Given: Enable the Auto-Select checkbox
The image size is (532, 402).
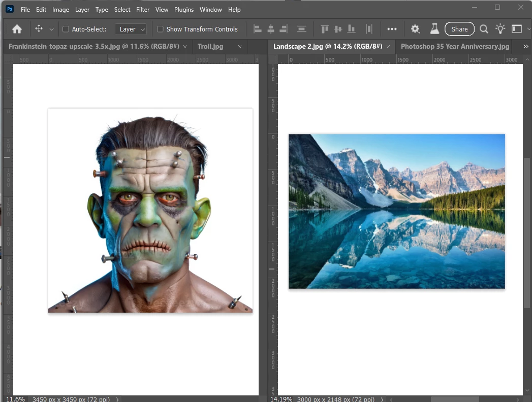Looking at the screenshot, I should pyautogui.click(x=66, y=29).
